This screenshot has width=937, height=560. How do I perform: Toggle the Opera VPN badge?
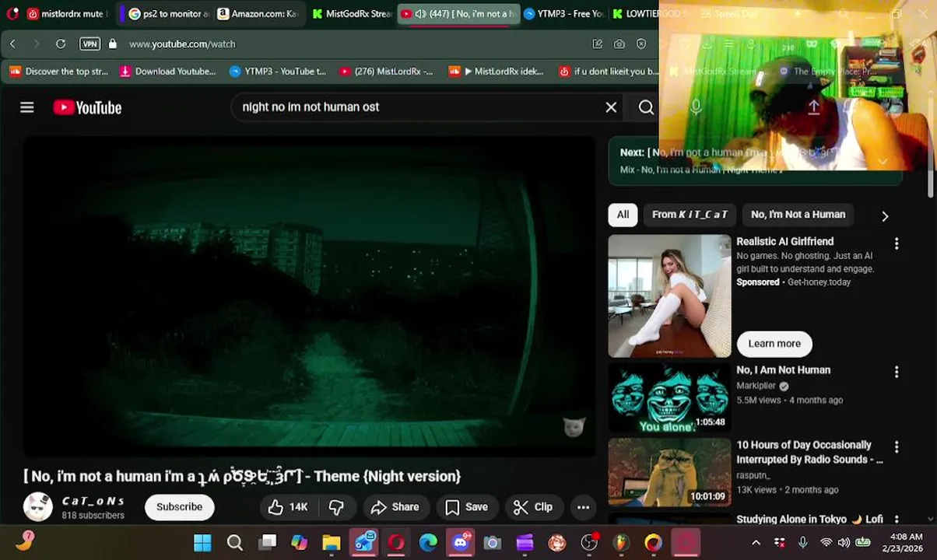coord(89,44)
